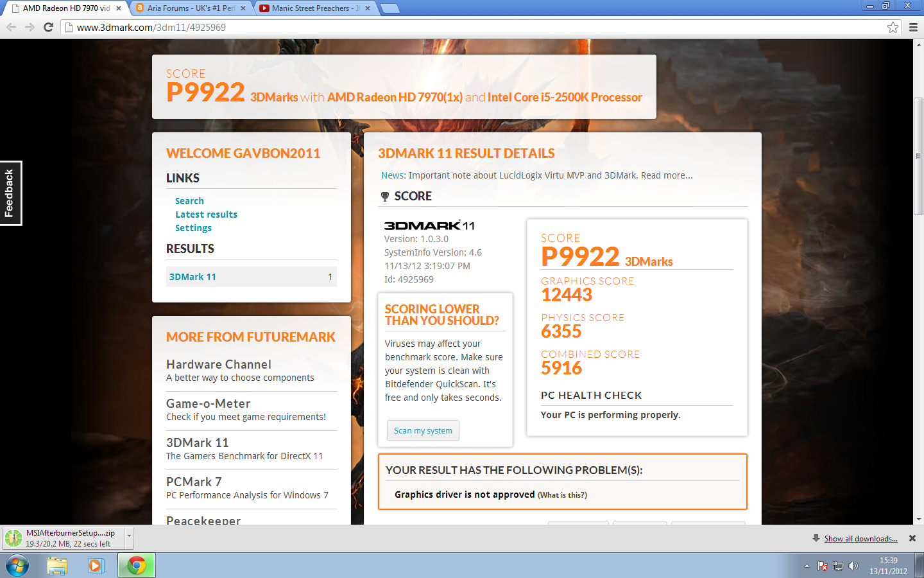Reload the 3DMark results page
The height and width of the screenshot is (578, 924).
click(48, 27)
